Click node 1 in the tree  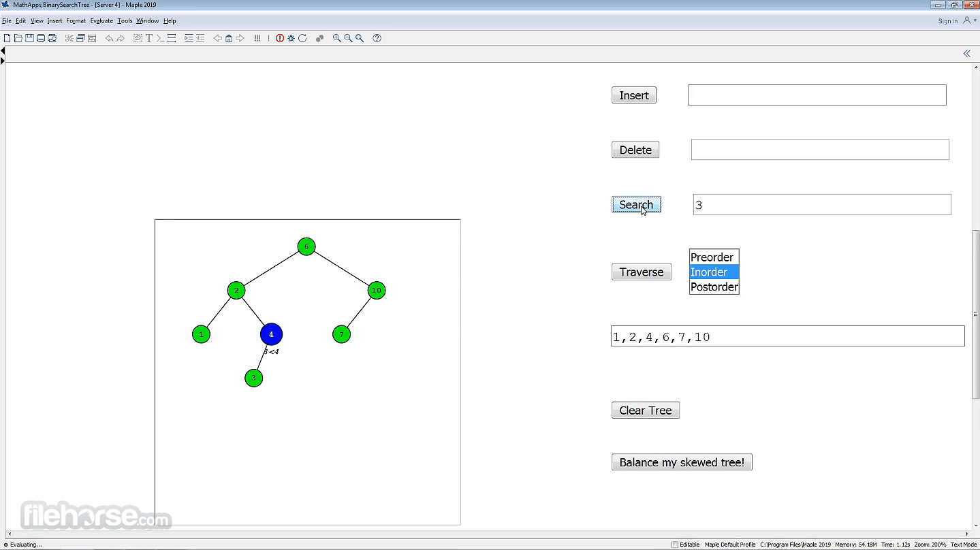point(201,334)
